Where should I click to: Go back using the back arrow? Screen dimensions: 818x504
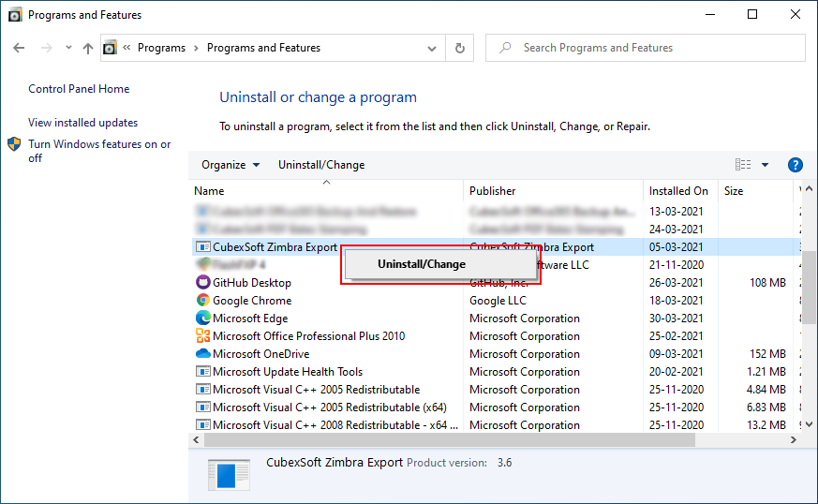[19, 48]
